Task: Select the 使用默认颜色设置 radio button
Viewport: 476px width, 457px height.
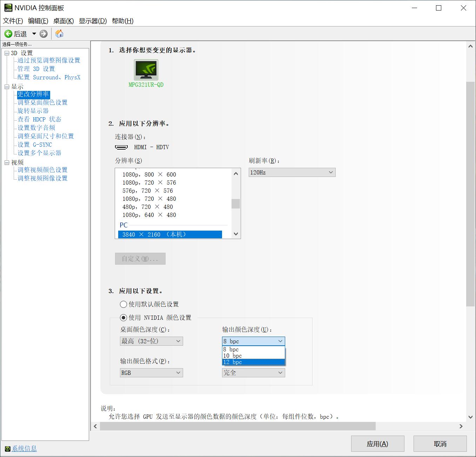Action: click(123, 304)
